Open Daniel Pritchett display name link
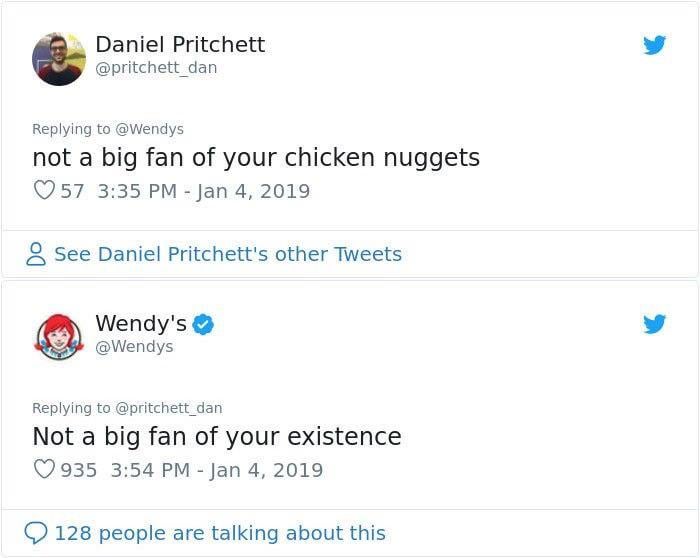This screenshot has height=558, width=700. pos(180,44)
